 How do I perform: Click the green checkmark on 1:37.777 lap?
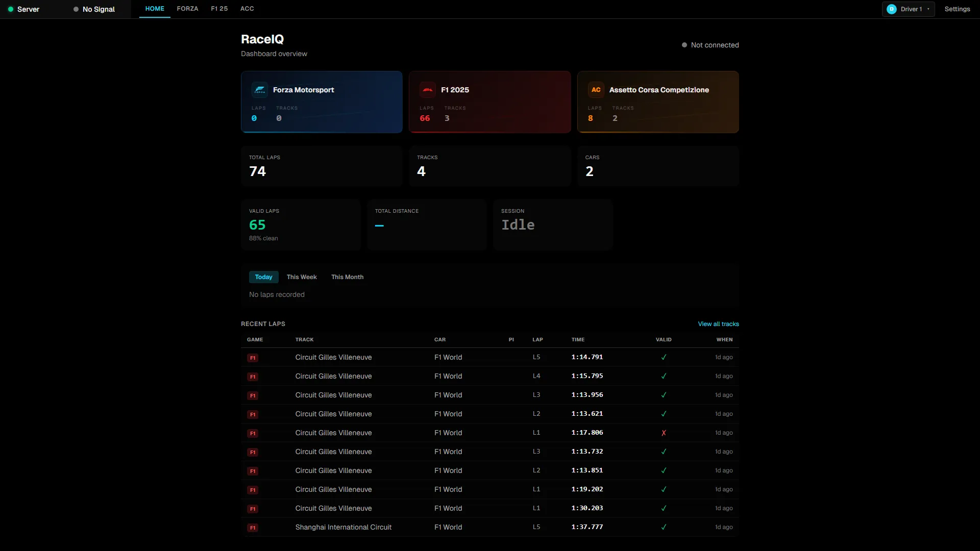tap(664, 527)
